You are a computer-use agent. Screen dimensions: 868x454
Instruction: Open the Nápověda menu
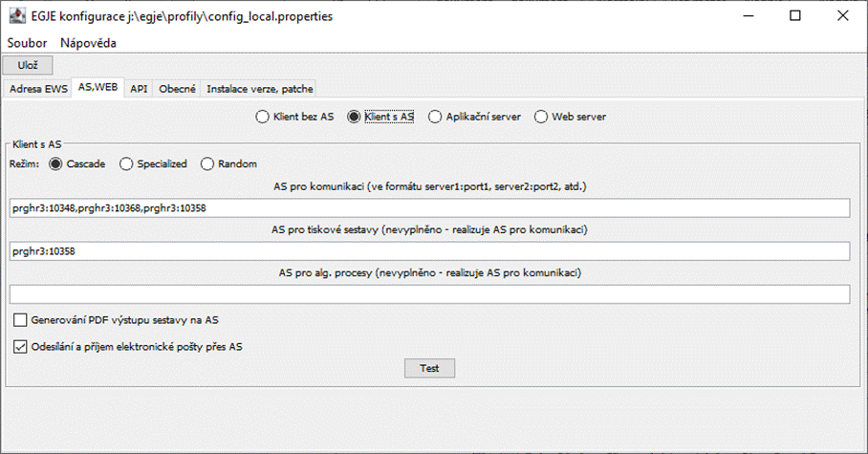click(89, 43)
